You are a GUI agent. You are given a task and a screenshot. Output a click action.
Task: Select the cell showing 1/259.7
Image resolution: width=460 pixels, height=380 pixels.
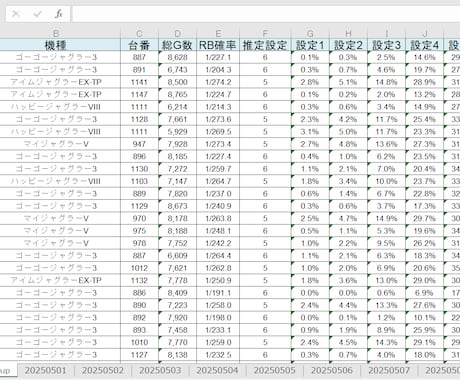218,169
